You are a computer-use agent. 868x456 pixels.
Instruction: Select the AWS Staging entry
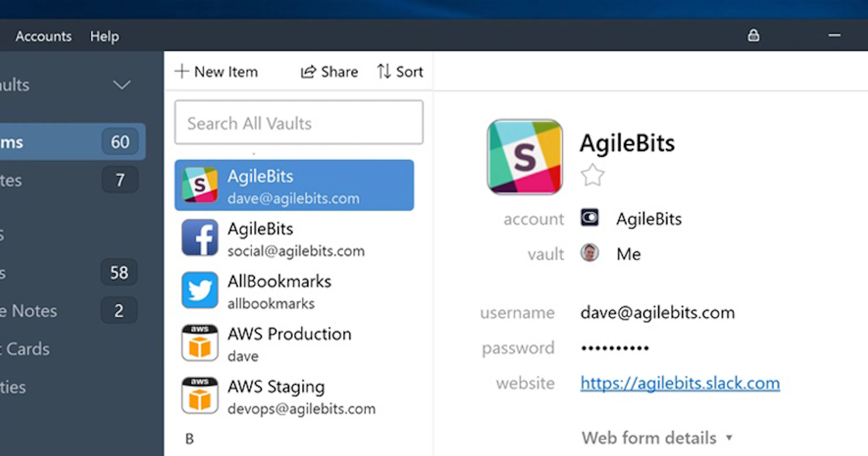294,396
